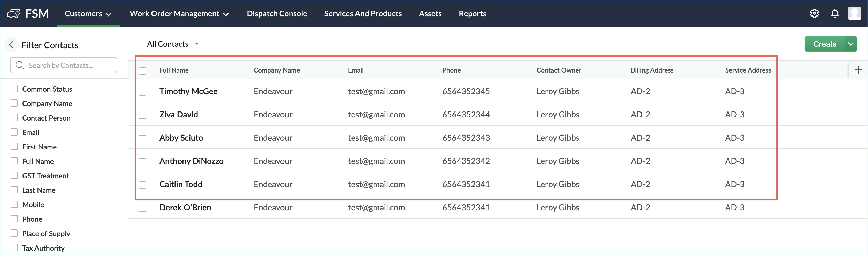Viewport: 868px width, 255px height.
Task: Open the Ziva David contact
Action: 179,115
